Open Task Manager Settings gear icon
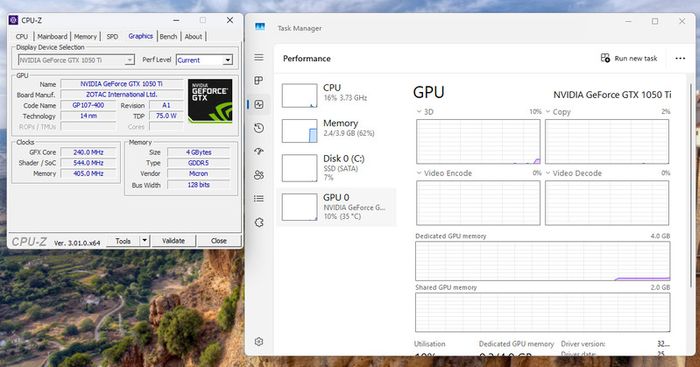Image resolution: width=700 pixels, height=367 pixels. [x=259, y=342]
